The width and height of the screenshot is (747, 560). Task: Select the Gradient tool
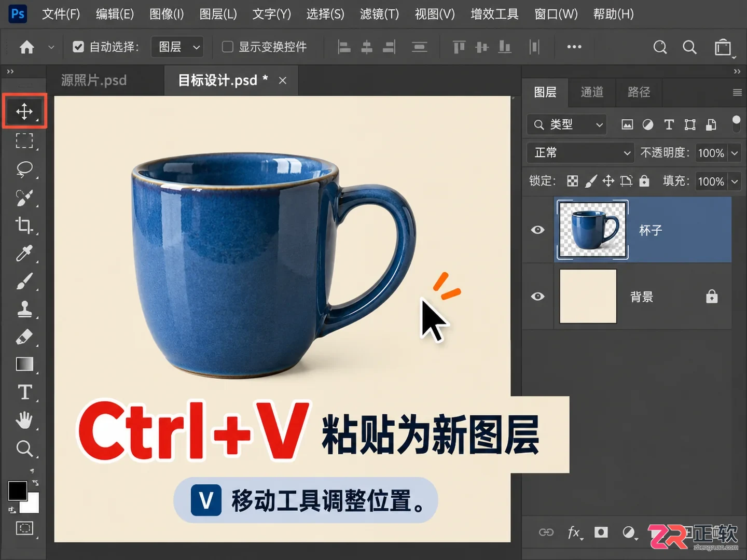(24, 365)
